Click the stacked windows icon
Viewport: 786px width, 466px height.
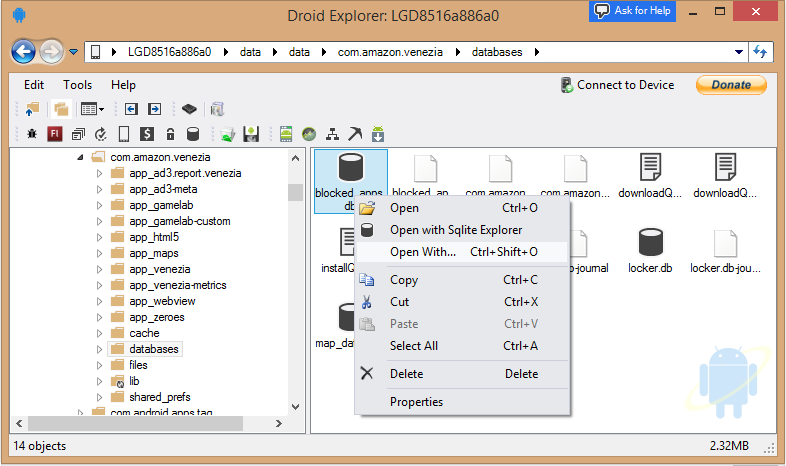coord(78,134)
